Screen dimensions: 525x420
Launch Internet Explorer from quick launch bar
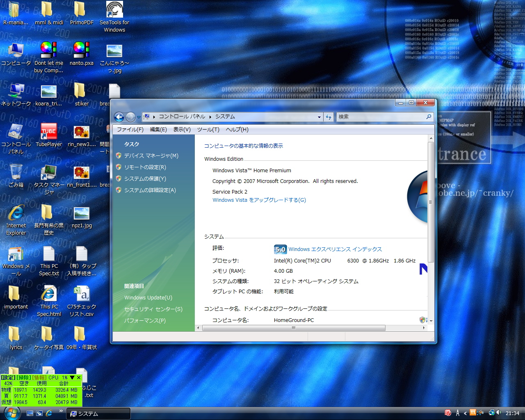(49, 413)
